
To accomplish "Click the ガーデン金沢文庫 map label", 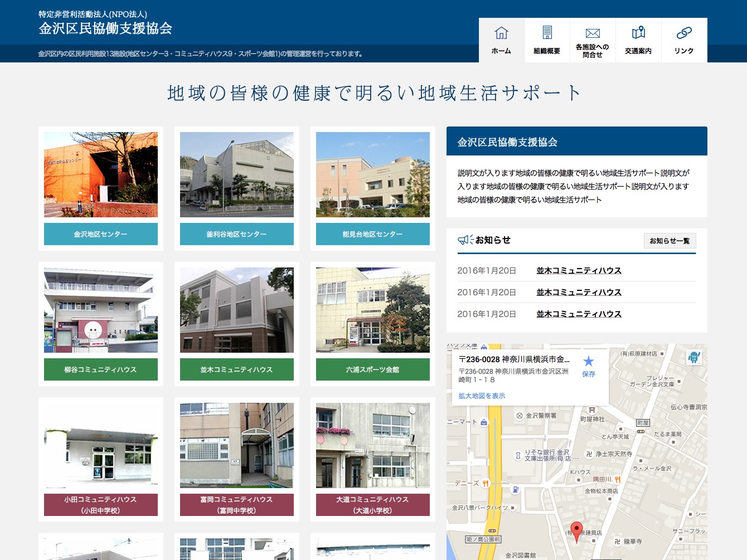I will click(652, 384).
